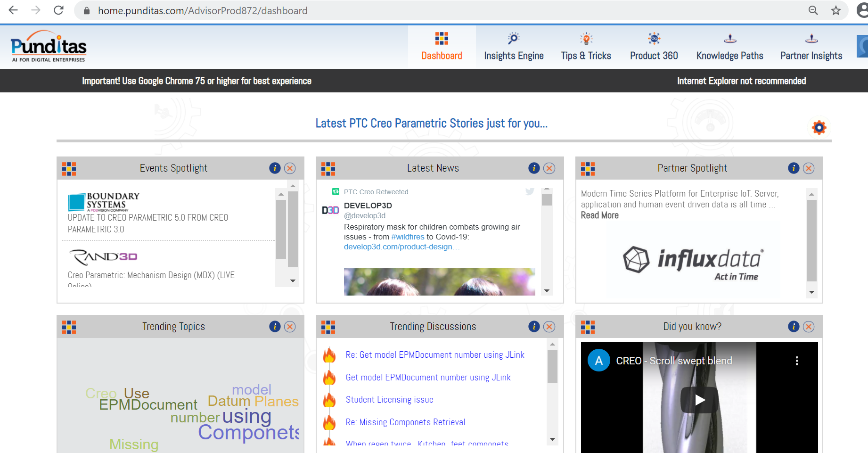Click Did you know grid icon
The height and width of the screenshot is (453, 868).
coord(588,327)
